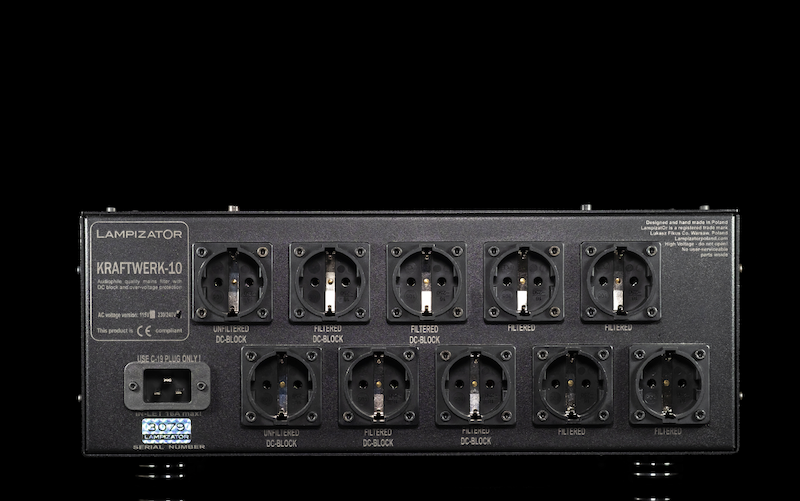Click the 'AC voltage version:' label
The height and width of the screenshot is (501, 800).
tap(118, 315)
